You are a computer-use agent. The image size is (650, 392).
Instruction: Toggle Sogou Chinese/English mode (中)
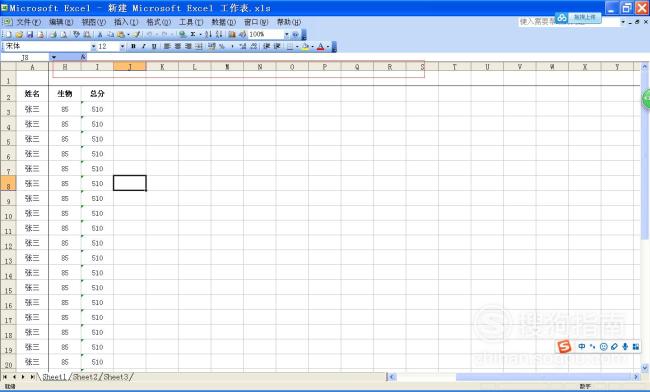click(582, 346)
